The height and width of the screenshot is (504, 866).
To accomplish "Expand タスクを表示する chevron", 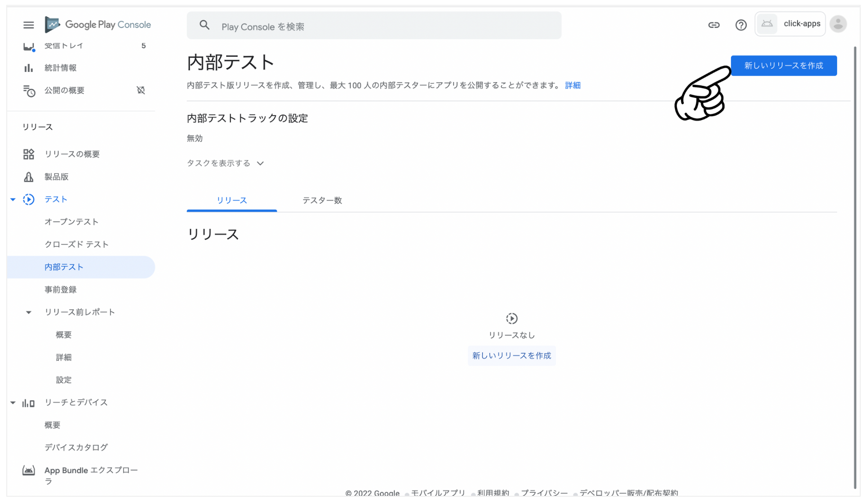I will (x=260, y=163).
